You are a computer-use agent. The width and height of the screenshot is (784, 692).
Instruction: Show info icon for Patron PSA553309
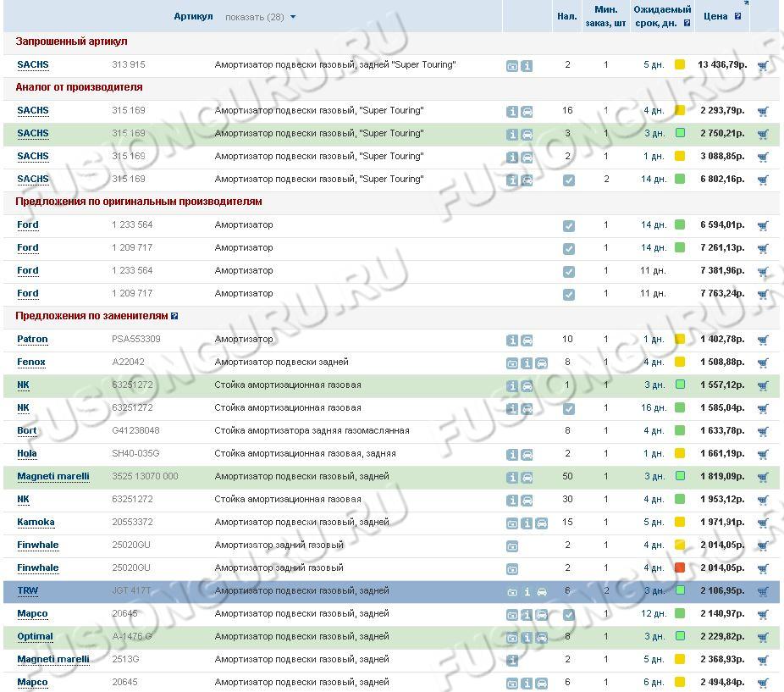[512, 340]
